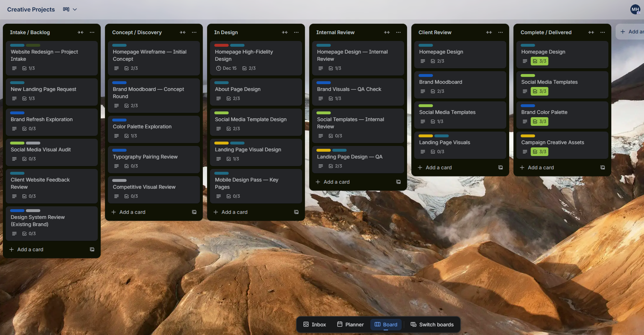Collapse the Client Review list
The image size is (644, 335).
coord(489,32)
